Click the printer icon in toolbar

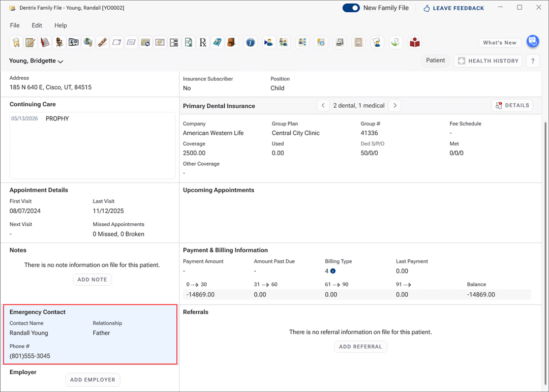[340, 43]
